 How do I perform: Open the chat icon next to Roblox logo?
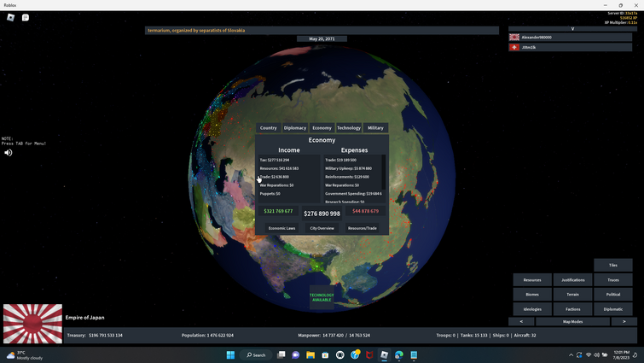[26, 17]
